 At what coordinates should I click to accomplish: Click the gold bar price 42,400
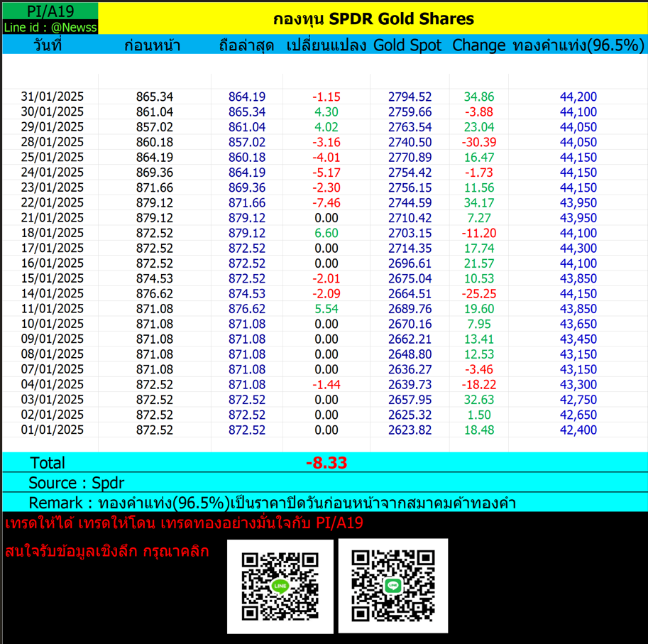click(x=578, y=430)
